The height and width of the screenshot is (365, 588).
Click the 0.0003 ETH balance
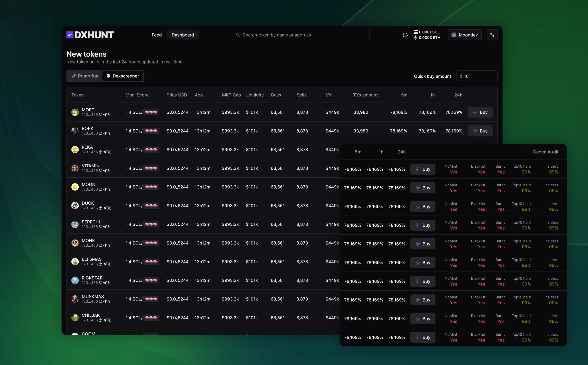tap(427, 38)
